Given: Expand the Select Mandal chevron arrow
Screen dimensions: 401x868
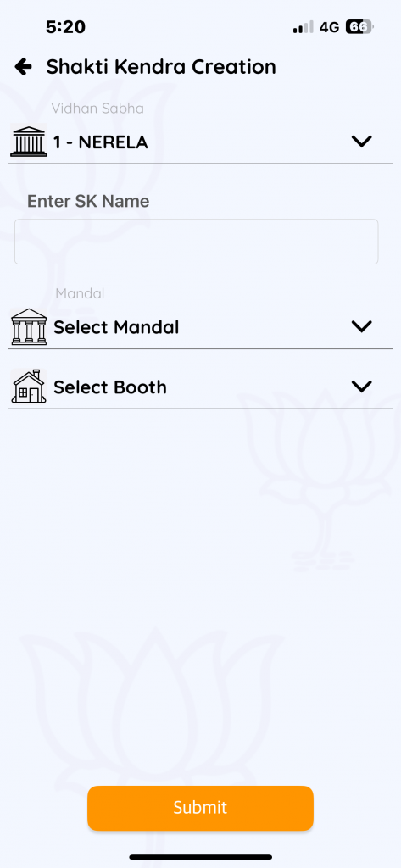Looking at the screenshot, I should point(362,326).
